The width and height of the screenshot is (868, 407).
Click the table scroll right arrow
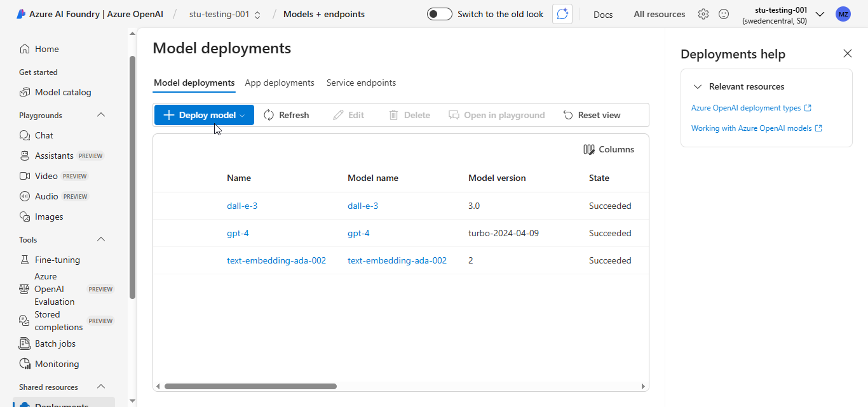click(643, 386)
